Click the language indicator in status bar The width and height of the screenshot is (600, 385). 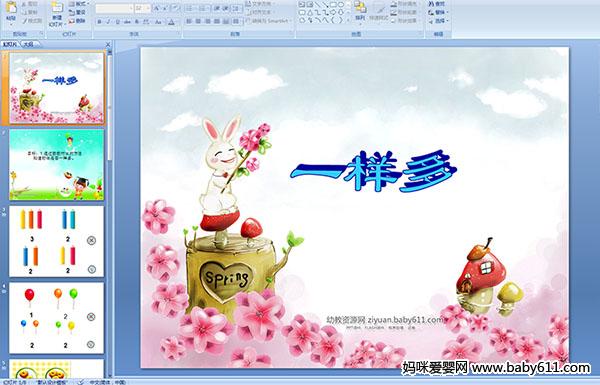(108, 382)
